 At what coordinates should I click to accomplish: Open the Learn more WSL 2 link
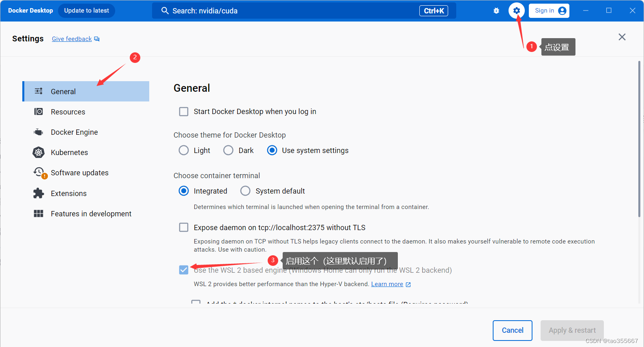(387, 284)
